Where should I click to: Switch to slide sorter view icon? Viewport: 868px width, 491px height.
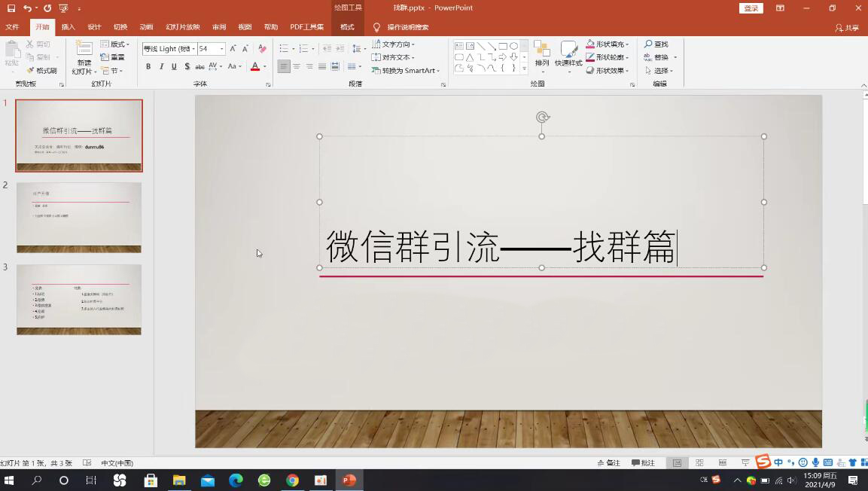(699, 462)
